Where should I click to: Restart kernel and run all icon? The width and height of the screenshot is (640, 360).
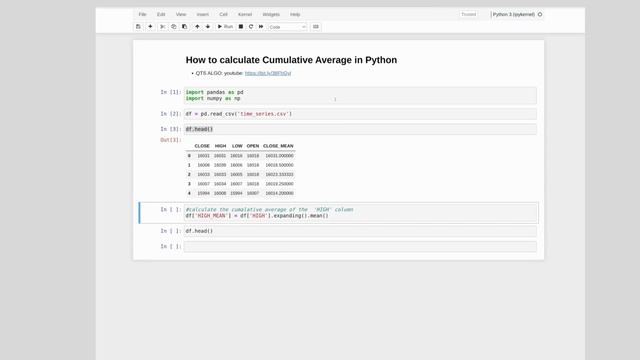(261, 27)
